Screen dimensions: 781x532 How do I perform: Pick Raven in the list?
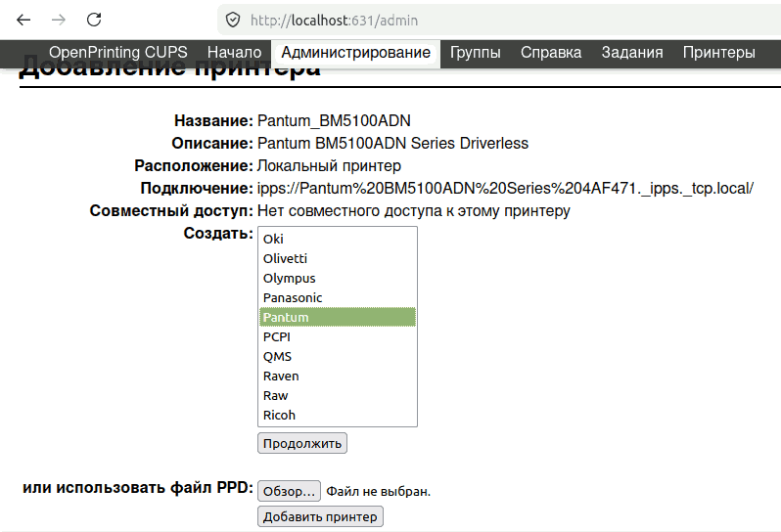click(x=338, y=376)
